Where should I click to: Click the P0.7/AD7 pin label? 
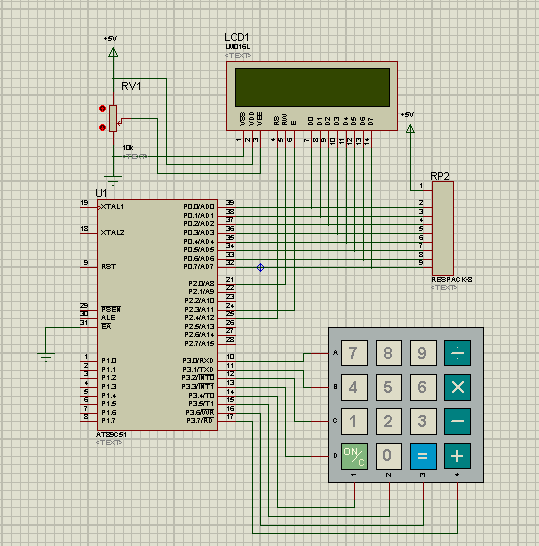(199, 266)
